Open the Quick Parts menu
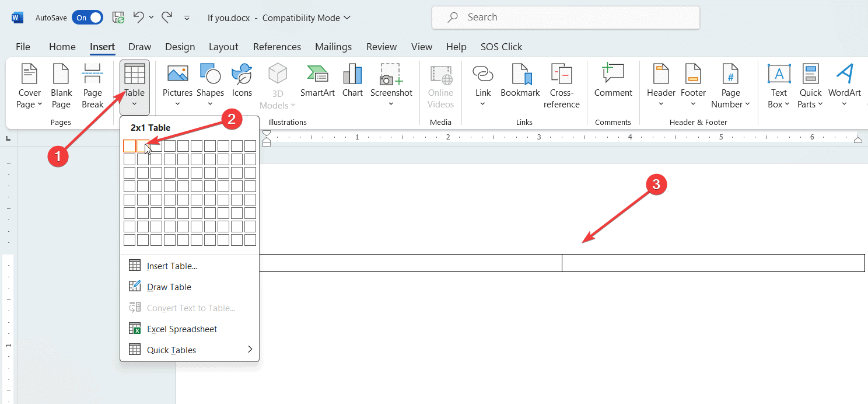 [810, 86]
